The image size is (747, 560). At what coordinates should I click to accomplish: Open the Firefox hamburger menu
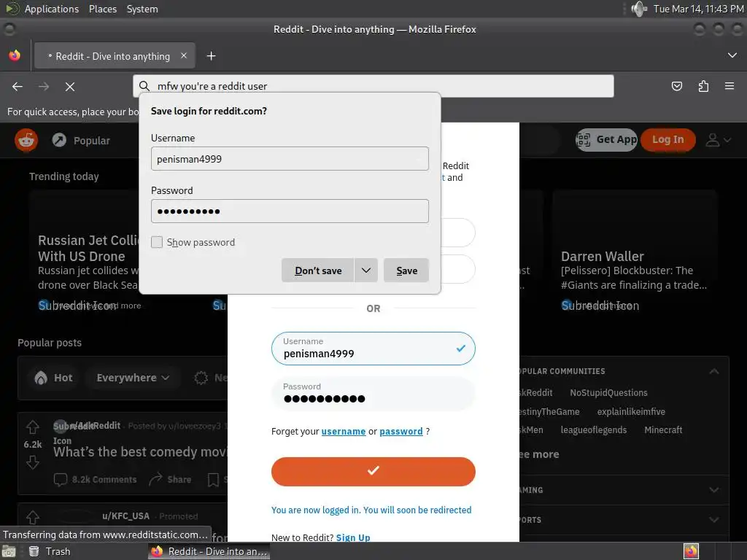[x=729, y=86]
